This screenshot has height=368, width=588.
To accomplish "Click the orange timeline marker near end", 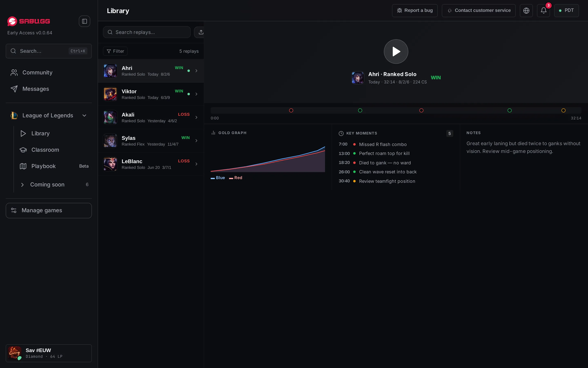I will pos(563,110).
